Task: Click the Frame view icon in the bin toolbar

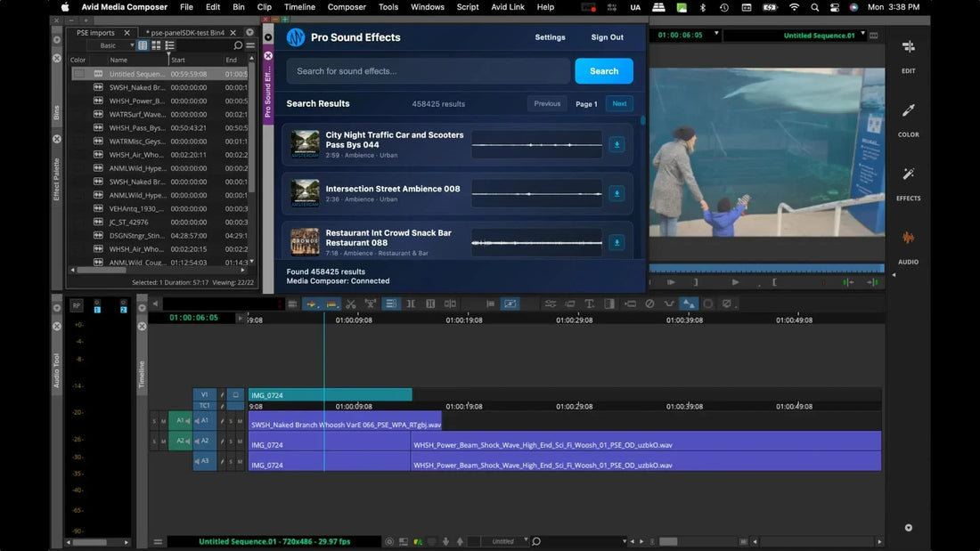Action: pyautogui.click(x=155, y=45)
